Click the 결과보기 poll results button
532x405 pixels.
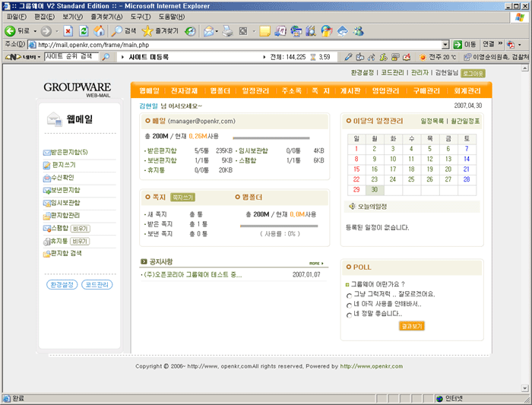tap(411, 326)
